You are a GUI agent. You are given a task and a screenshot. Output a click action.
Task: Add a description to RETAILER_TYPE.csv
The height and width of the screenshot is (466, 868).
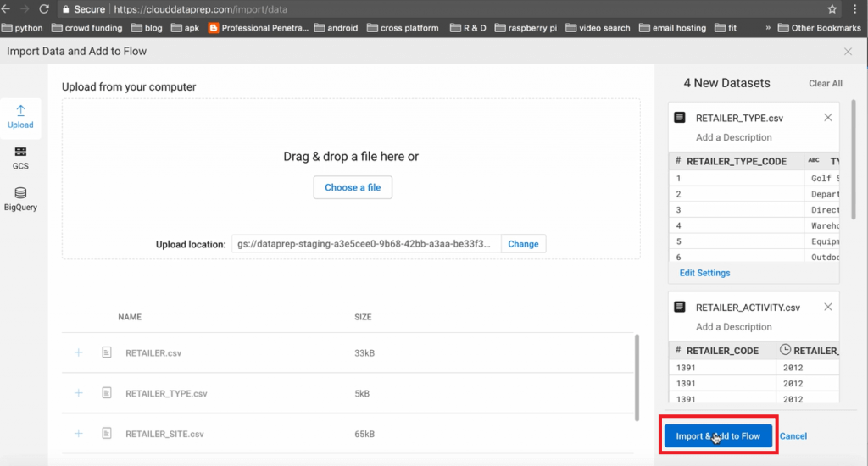[x=734, y=137]
